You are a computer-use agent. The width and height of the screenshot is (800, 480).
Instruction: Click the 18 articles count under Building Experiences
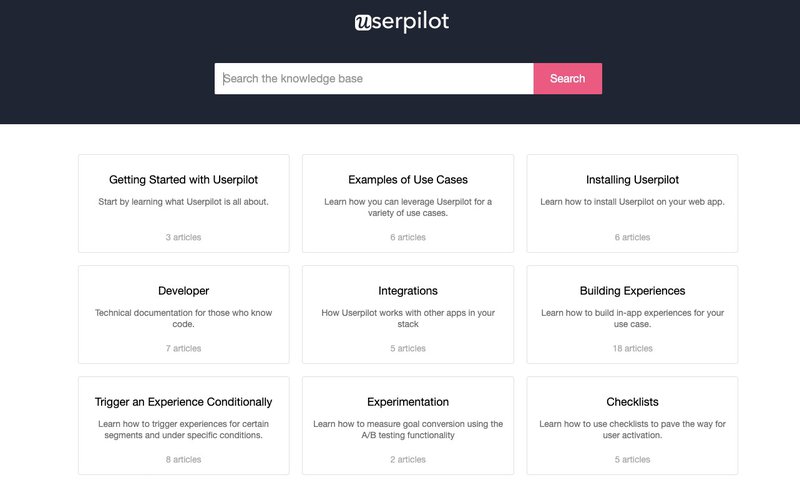[632, 349]
